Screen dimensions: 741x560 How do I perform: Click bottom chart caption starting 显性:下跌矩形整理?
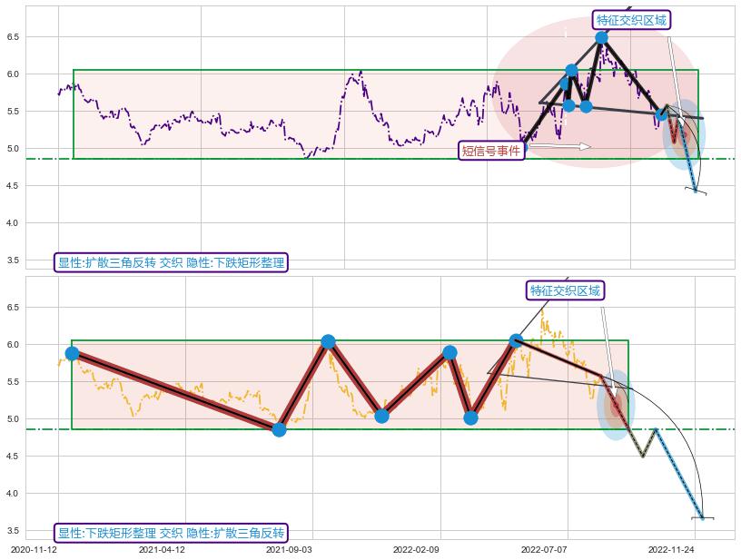(171, 533)
